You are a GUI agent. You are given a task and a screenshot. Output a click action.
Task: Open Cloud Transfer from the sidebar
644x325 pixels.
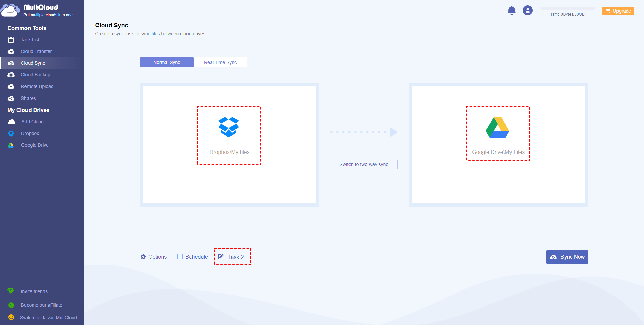tap(36, 51)
